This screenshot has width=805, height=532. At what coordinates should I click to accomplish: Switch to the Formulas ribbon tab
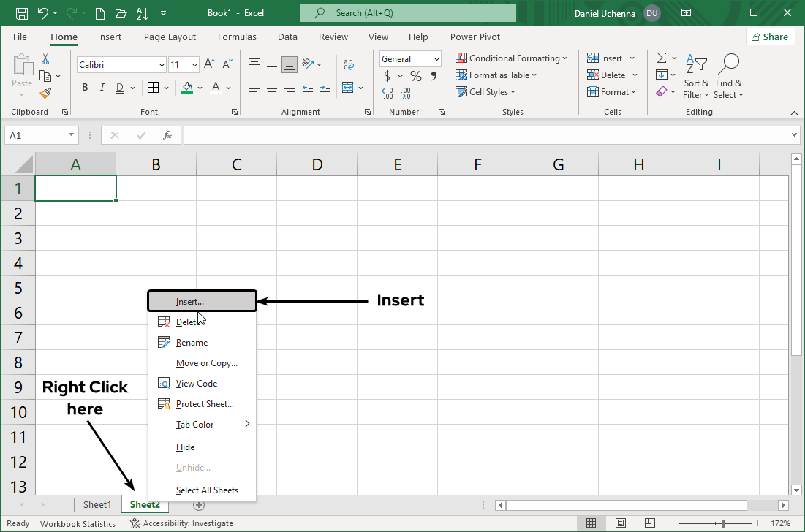(237, 37)
